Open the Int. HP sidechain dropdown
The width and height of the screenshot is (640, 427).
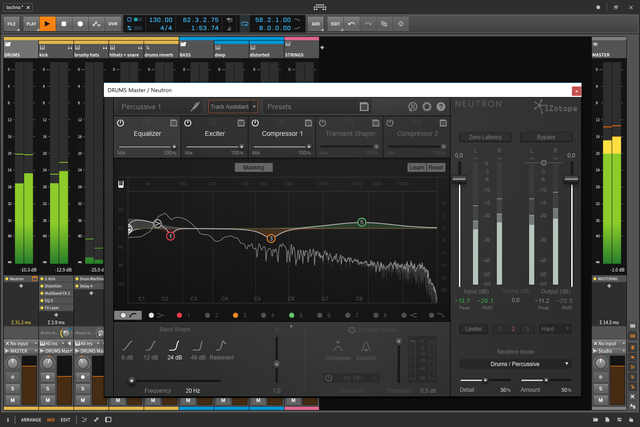[x=351, y=378]
